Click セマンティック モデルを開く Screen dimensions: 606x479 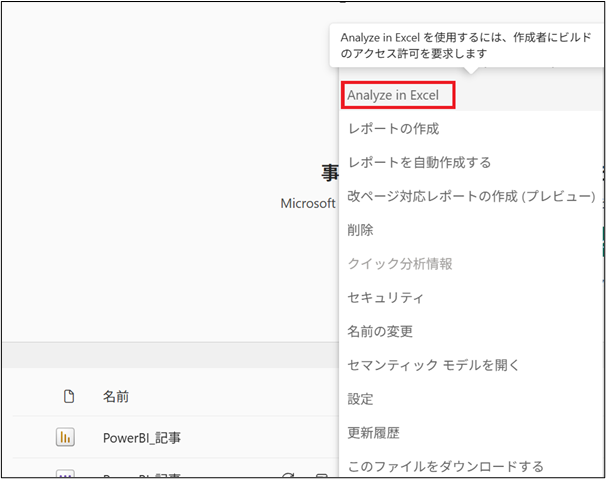(x=433, y=365)
